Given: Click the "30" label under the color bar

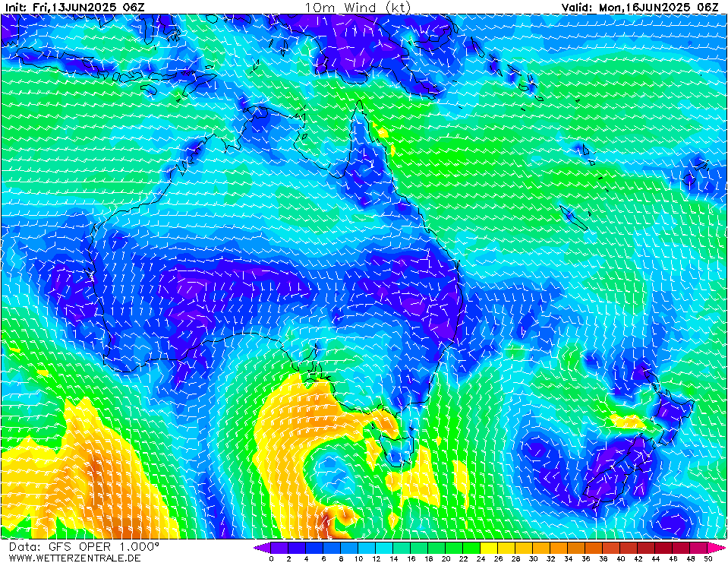Looking at the screenshot, I should tap(534, 558).
